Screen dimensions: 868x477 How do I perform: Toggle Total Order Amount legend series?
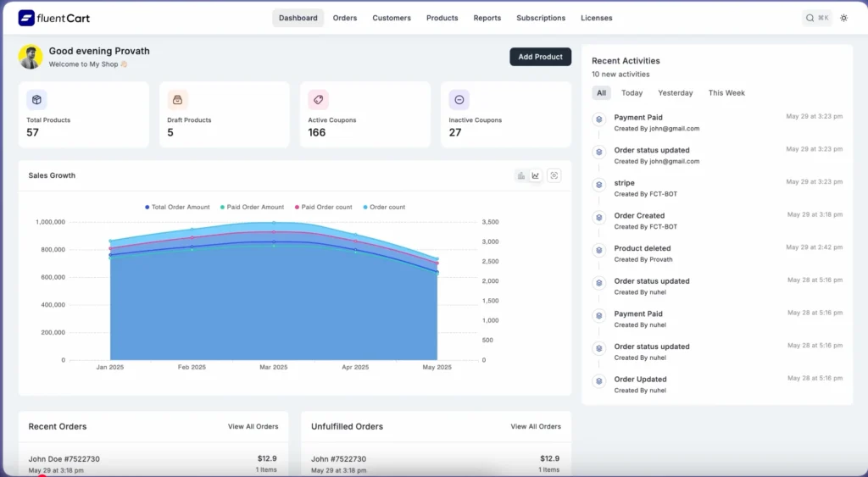179,207
